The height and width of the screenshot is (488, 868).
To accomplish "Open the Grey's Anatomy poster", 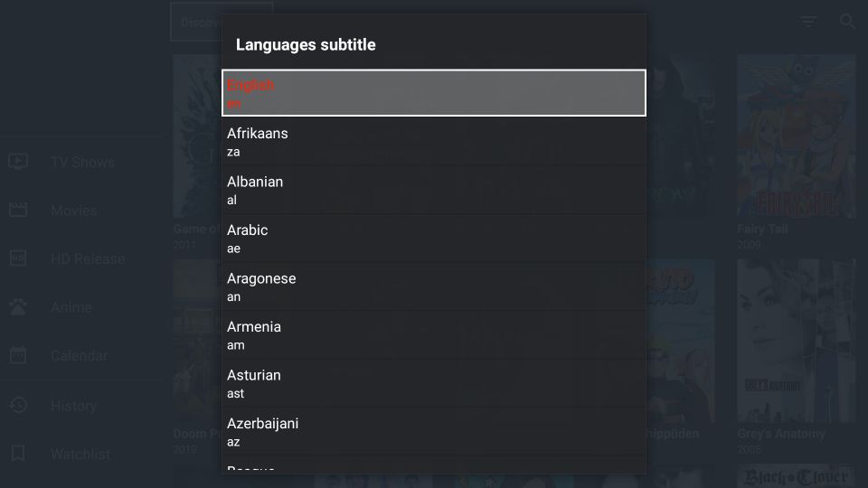I will [796, 342].
